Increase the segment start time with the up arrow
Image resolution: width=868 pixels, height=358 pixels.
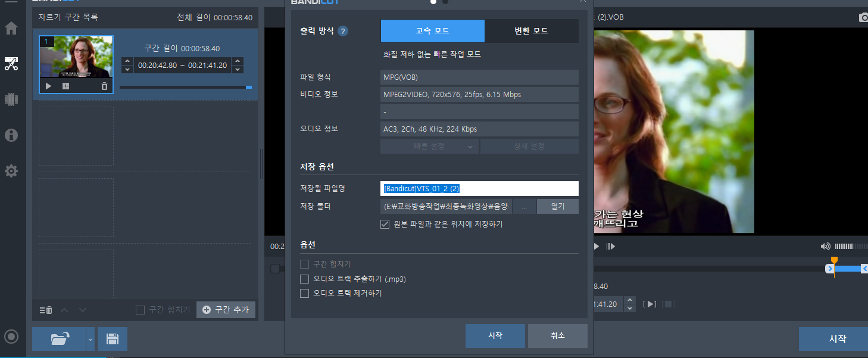127,61
